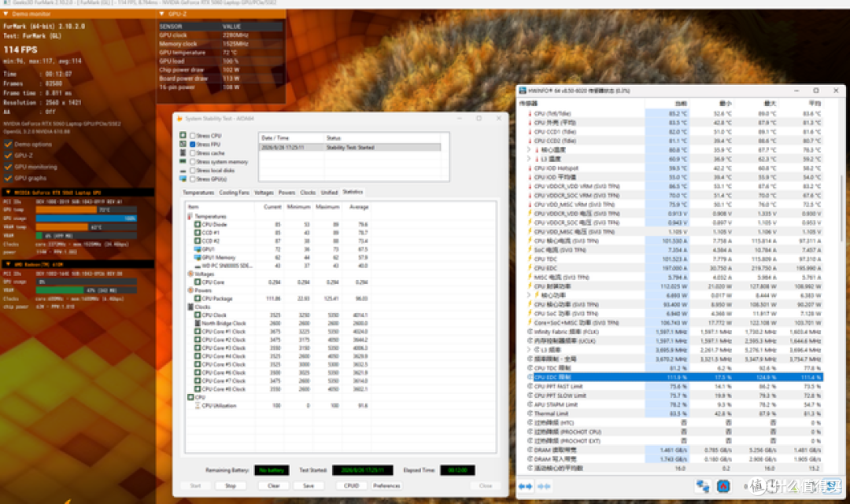This screenshot has width=850, height=504.
Task: Enable Stress GPU(s) checkbox
Action: 193,178
